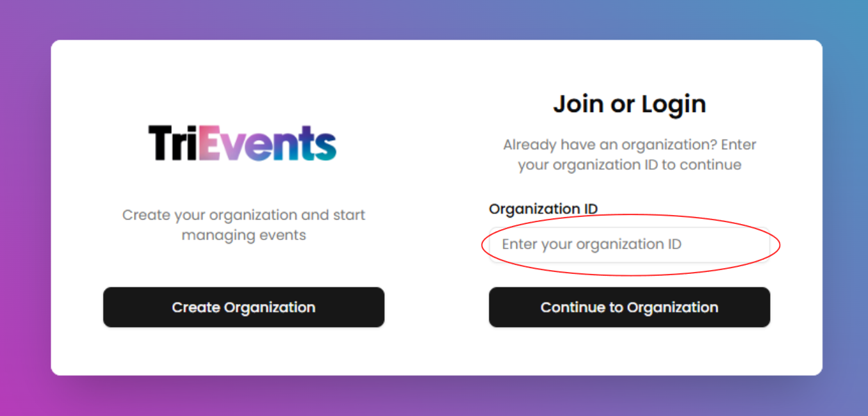This screenshot has width=868, height=416.
Task: Click the Create Organization button
Action: tap(243, 307)
